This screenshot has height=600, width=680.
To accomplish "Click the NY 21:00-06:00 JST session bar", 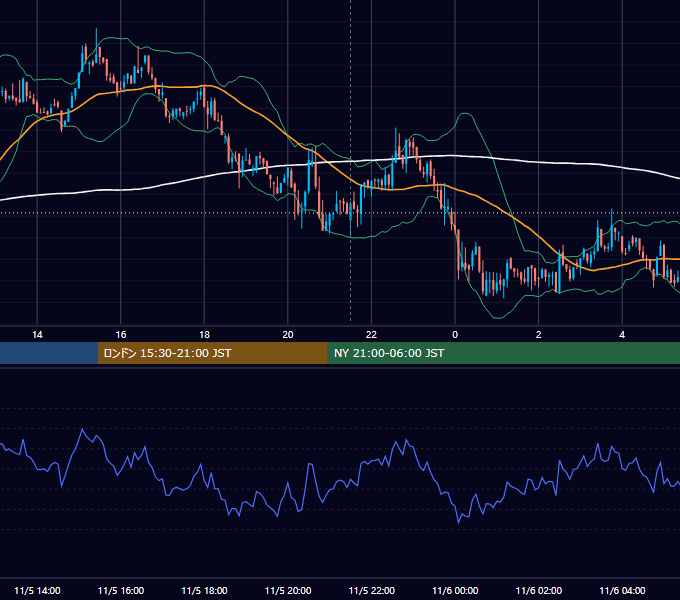I will click(503, 353).
